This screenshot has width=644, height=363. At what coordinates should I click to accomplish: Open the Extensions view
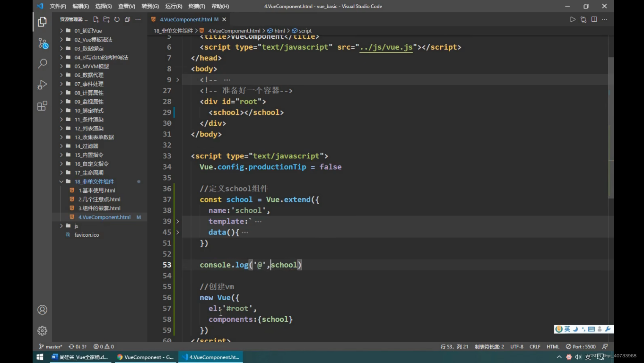pos(42,105)
